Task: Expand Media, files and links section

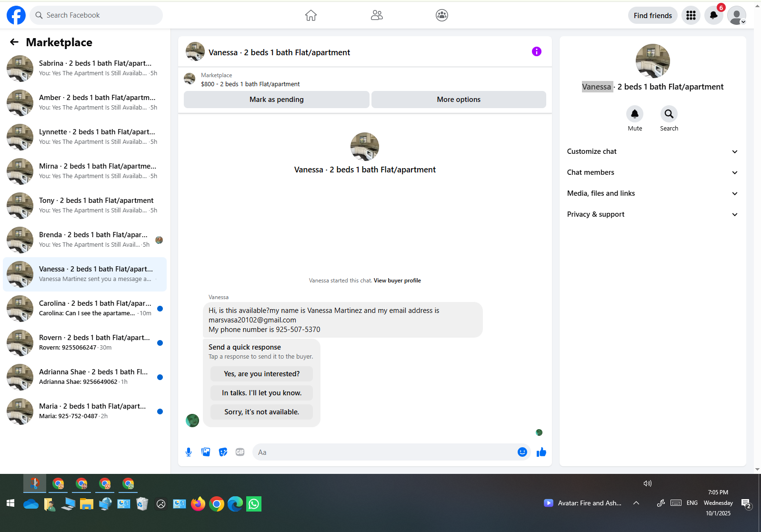Action: pyautogui.click(x=653, y=193)
